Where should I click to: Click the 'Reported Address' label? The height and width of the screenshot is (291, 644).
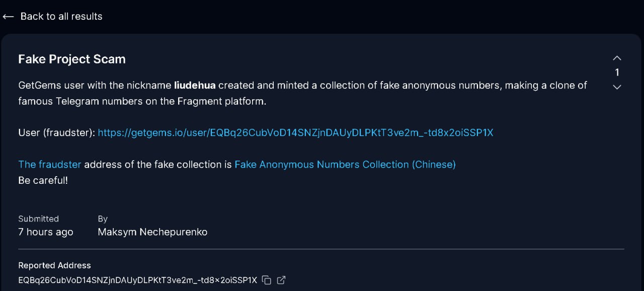(54, 265)
